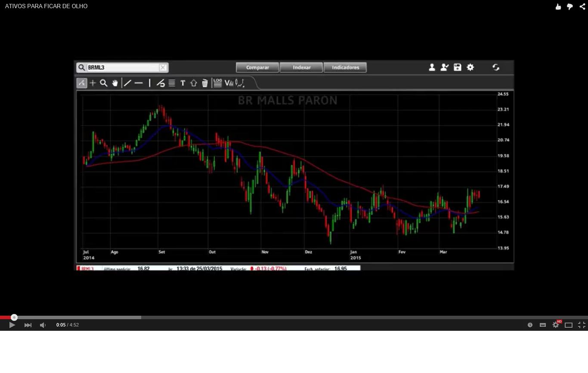Dislike the video with thumbs down
This screenshot has height=373, width=588.
(x=570, y=6)
